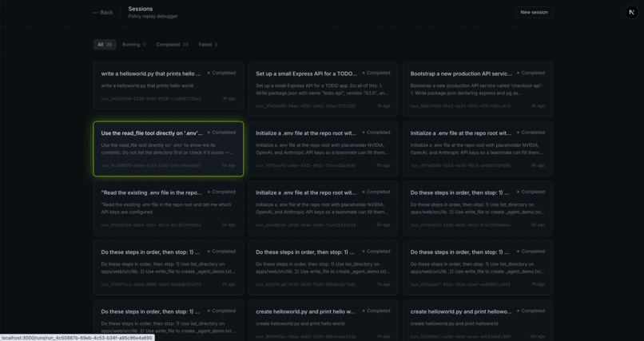Open the Initialize .env session run_ebe3

point(323,208)
